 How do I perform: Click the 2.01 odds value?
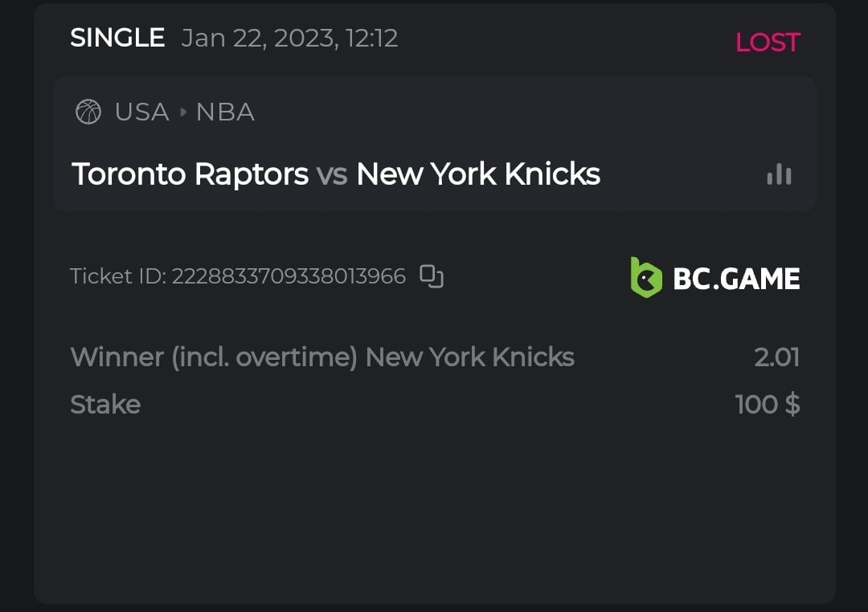pos(776,357)
